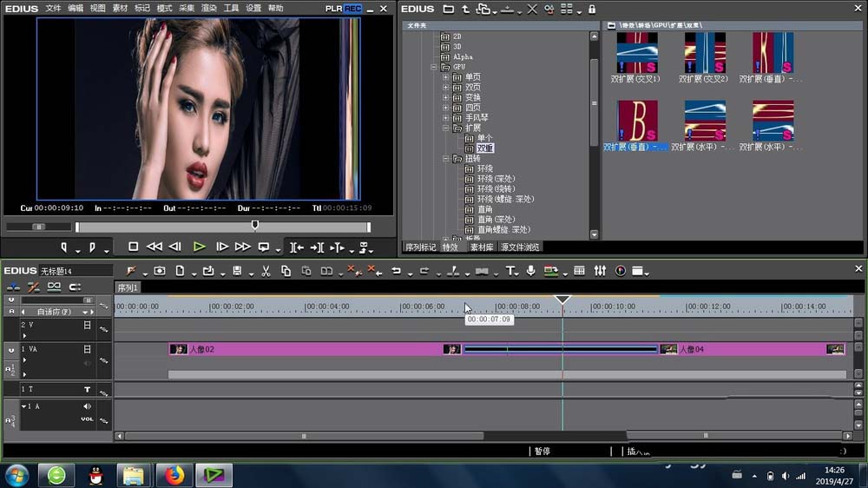The image size is (868, 488).
Task: Collapse the 扭转 folder in the effects tree
Action: (445, 158)
